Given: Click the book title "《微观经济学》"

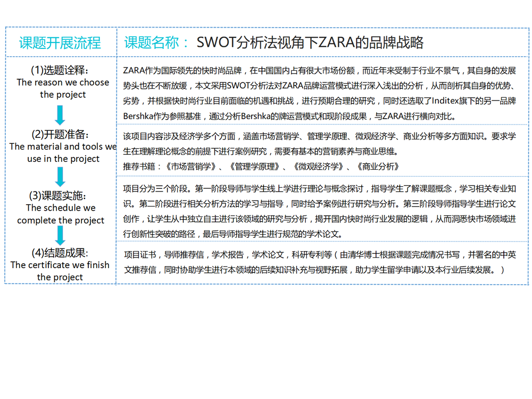Looking at the screenshot, I should click(x=319, y=167).
